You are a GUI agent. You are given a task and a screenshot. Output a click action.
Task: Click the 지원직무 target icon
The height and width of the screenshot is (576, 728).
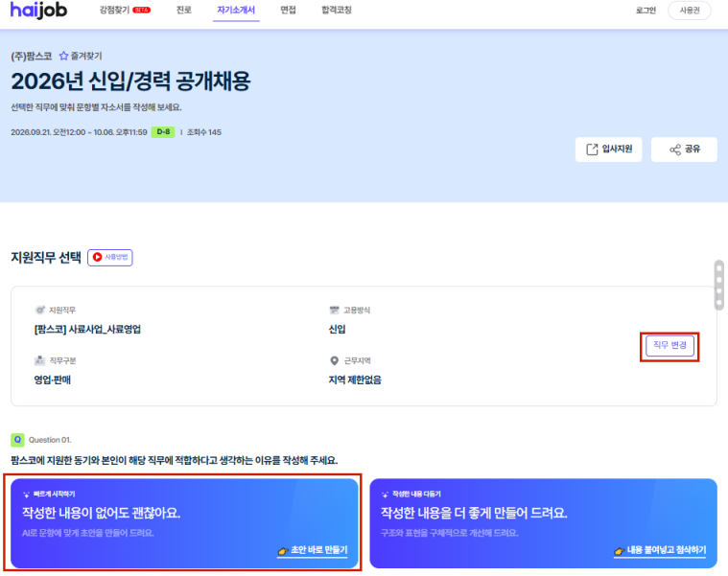point(40,310)
